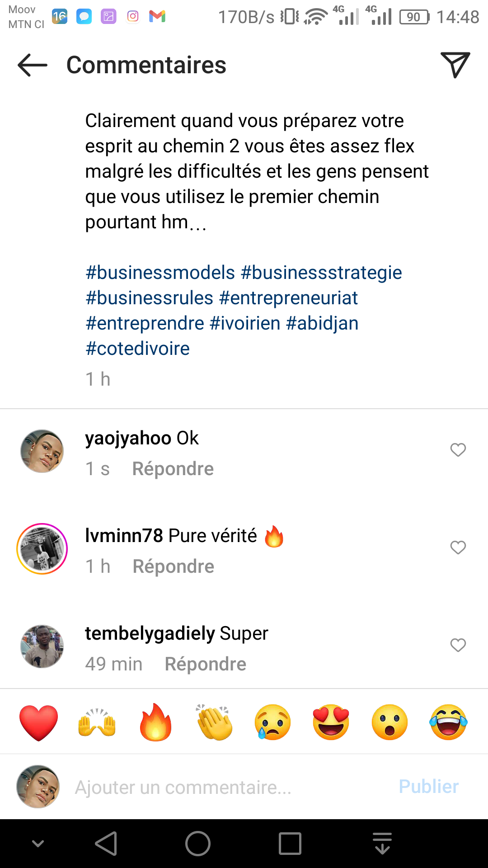Insert the heart-eyes emoji
The image size is (488, 868).
tap(331, 722)
